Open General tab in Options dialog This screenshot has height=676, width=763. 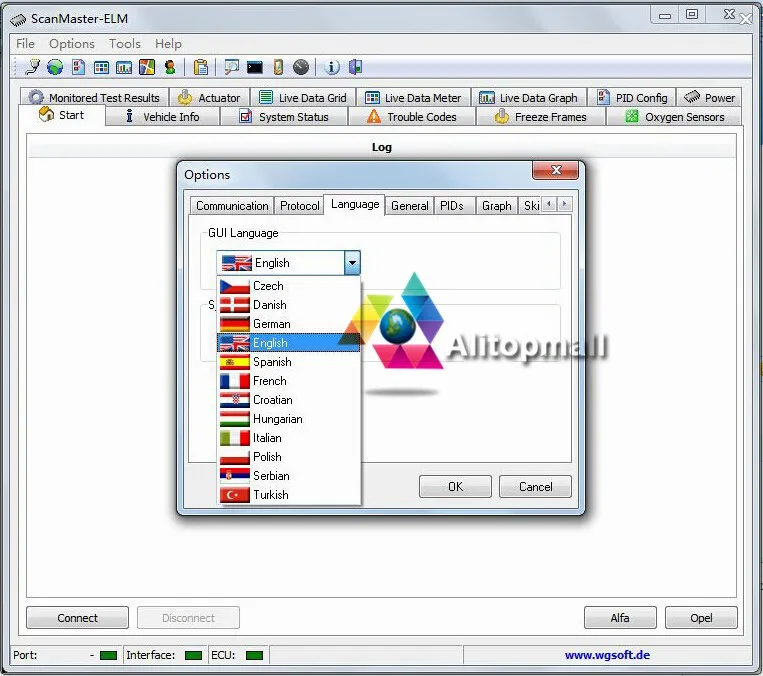pyautogui.click(x=409, y=206)
